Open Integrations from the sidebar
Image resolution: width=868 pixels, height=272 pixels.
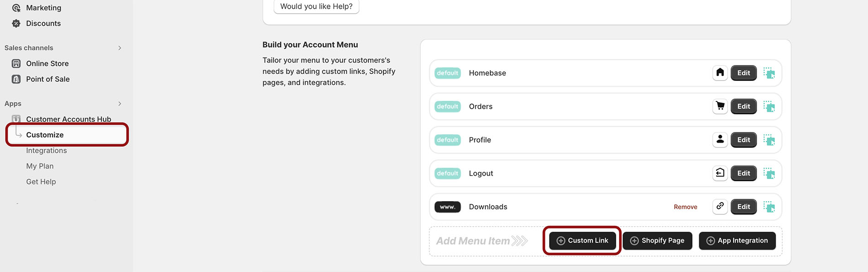coord(47,150)
